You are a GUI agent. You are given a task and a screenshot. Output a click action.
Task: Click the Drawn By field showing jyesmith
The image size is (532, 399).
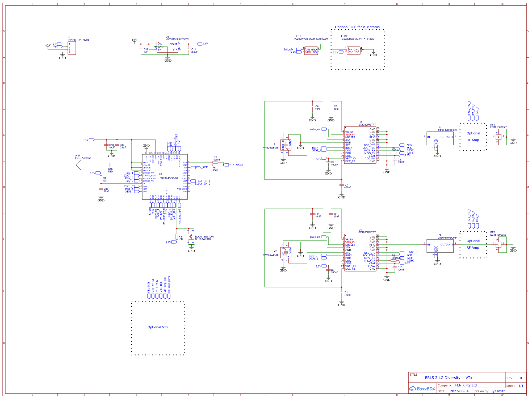[x=498, y=391]
